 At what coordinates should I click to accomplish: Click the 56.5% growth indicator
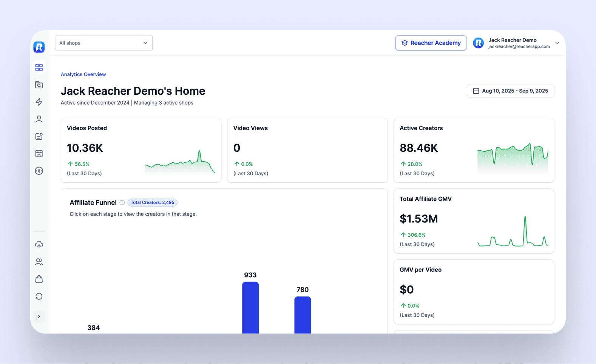click(x=79, y=164)
